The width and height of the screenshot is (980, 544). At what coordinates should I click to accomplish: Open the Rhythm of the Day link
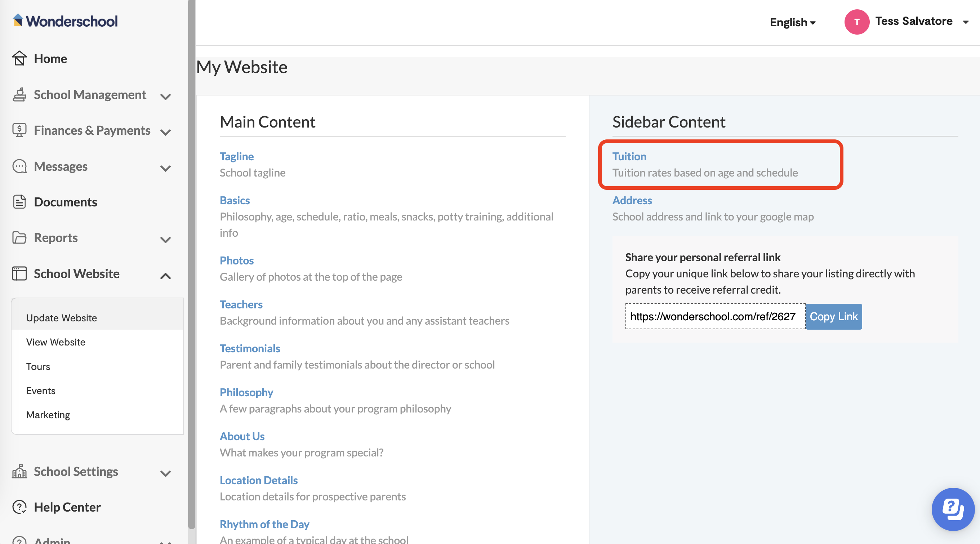pos(264,524)
